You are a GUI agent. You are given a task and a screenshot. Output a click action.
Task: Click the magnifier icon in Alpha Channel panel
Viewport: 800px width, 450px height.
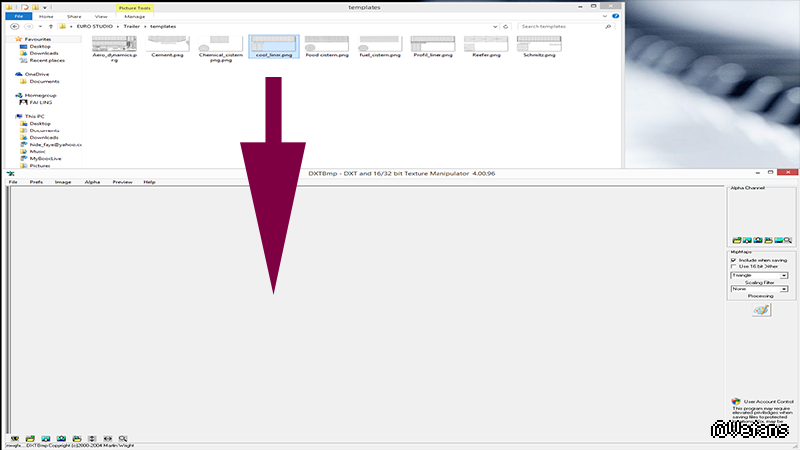tap(788, 240)
